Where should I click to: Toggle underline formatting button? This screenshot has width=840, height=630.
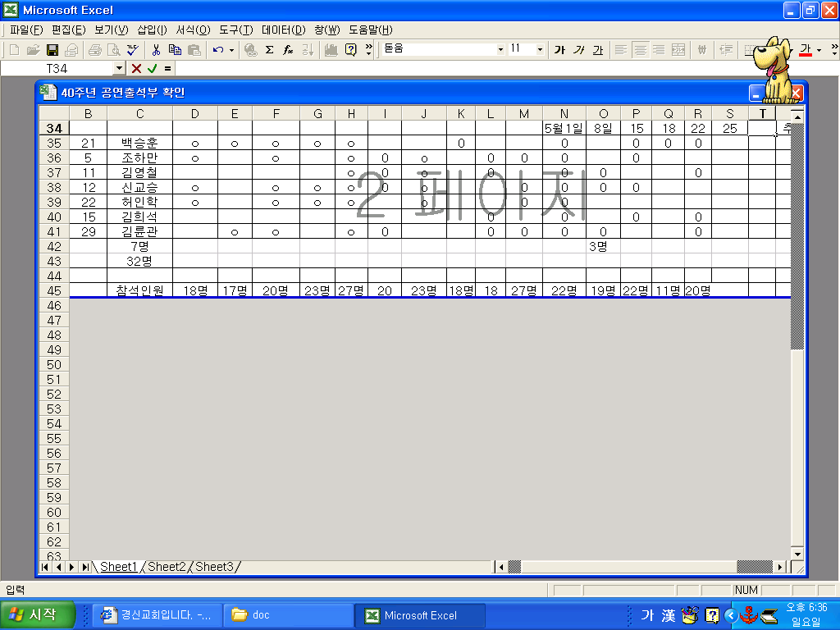pos(598,50)
